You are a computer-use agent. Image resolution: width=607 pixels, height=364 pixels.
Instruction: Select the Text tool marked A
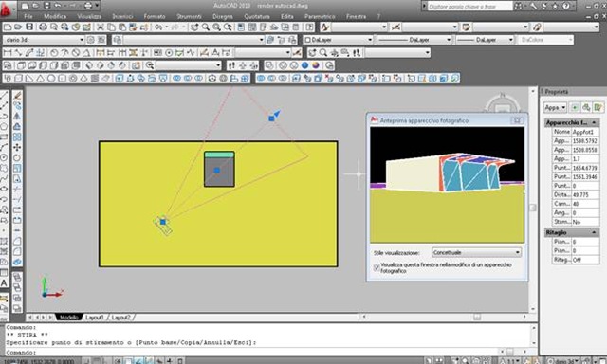(4, 283)
